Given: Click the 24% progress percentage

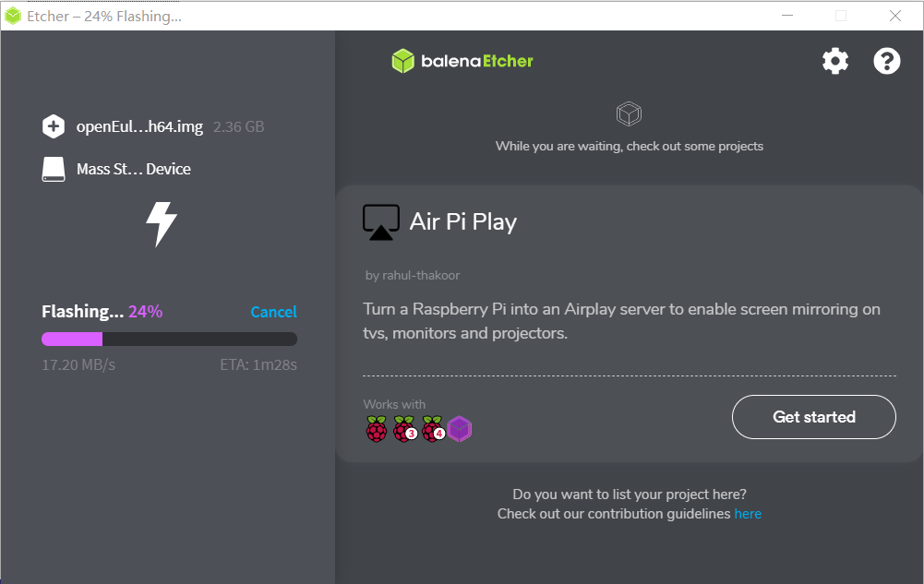Looking at the screenshot, I should (146, 311).
